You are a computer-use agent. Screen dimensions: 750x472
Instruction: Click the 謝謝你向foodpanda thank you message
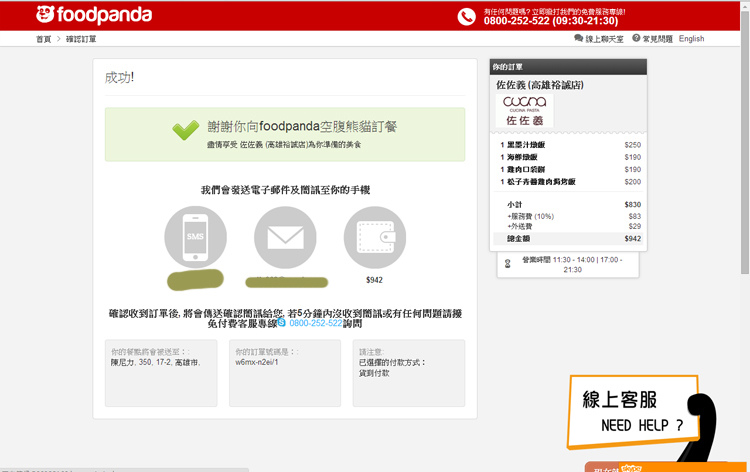coord(302,127)
